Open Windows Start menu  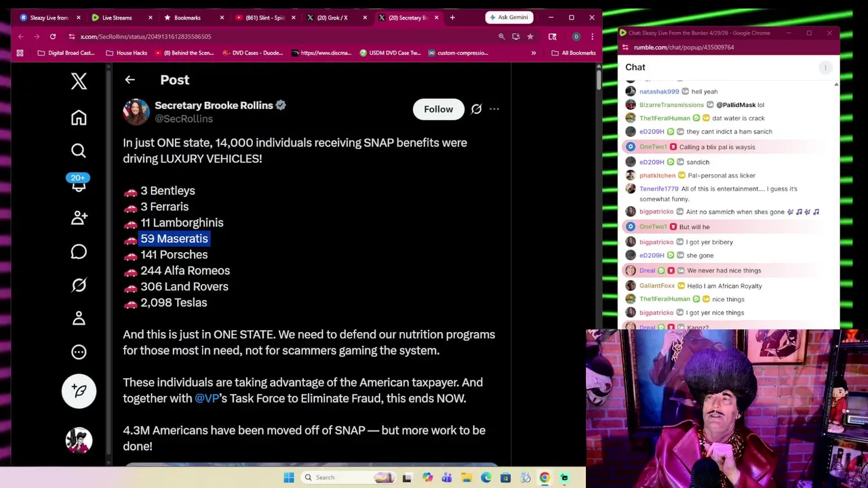pyautogui.click(x=289, y=478)
